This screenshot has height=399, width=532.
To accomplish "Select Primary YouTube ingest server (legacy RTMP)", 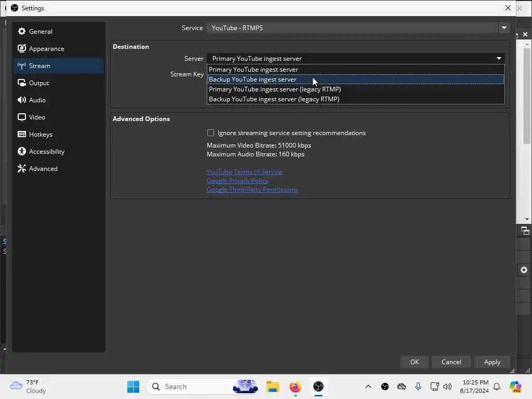I will tap(355, 89).
